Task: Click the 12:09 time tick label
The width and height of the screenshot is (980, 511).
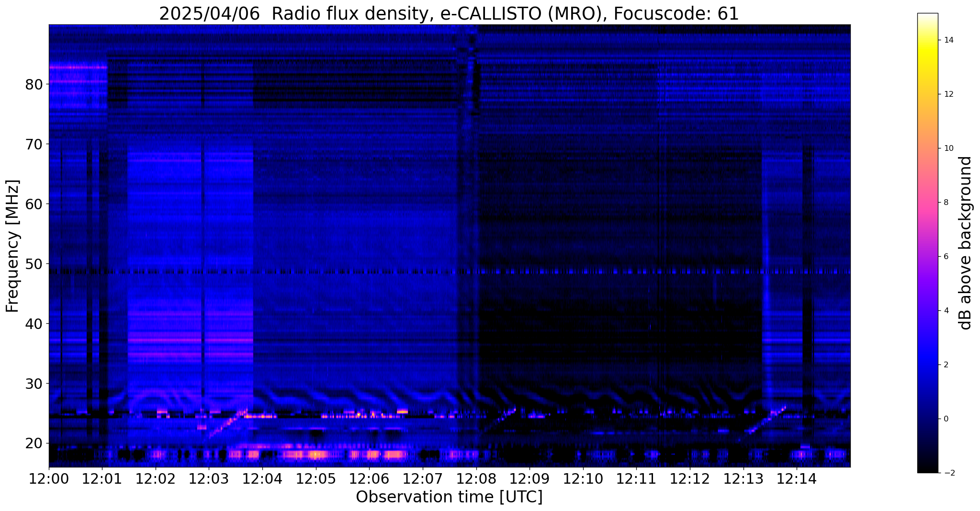Action: coord(529,479)
